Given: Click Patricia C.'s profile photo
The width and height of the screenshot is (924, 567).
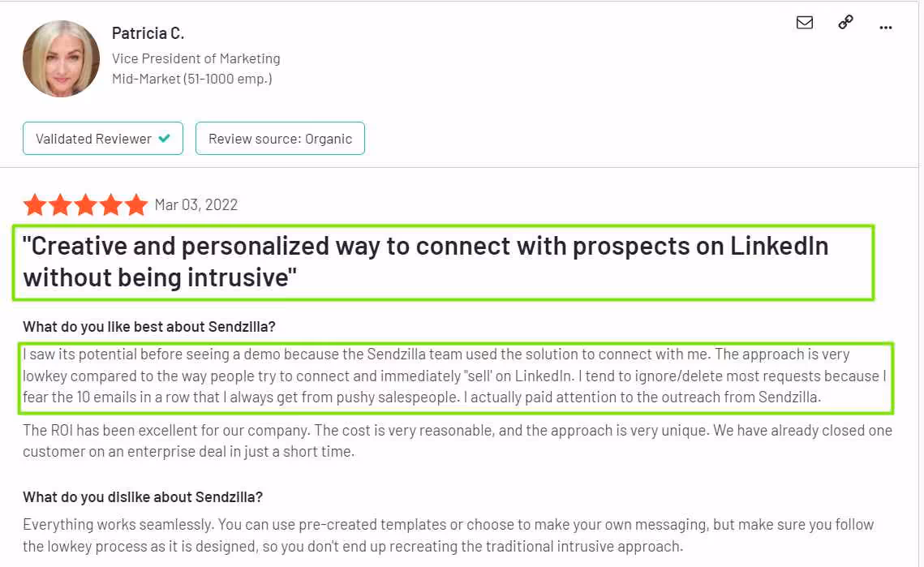Looking at the screenshot, I should (61, 58).
